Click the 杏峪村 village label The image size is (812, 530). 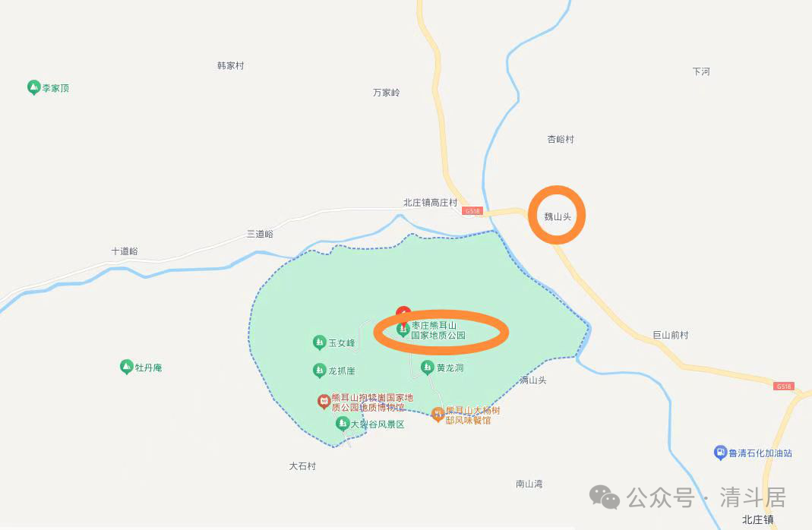pyautogui.click(x=561, y=139)
